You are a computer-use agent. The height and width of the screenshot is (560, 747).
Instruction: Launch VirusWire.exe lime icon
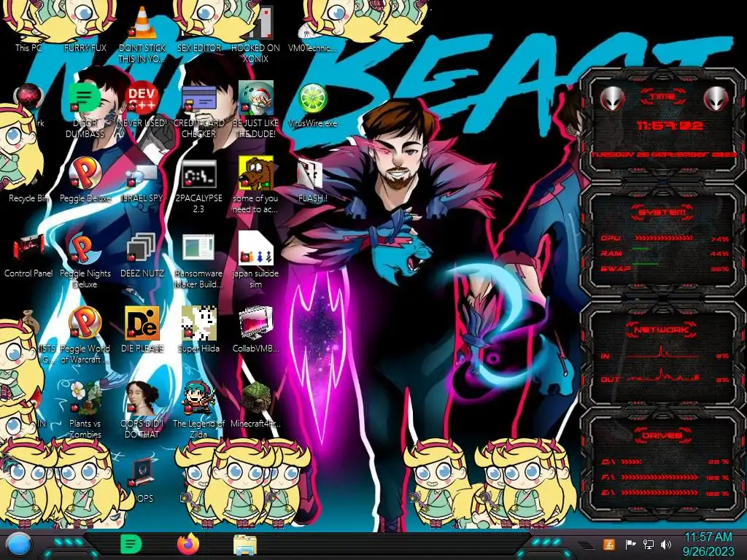(x=312, y=105)
